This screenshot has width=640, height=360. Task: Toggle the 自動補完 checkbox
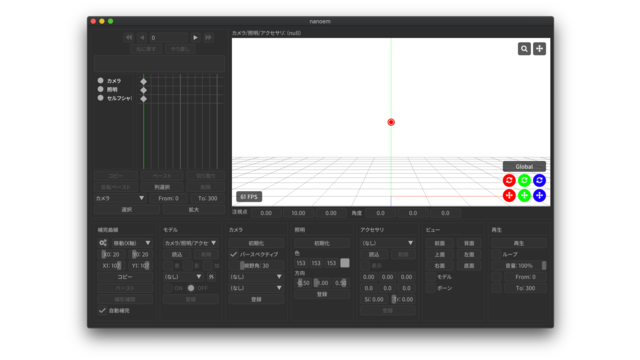tap(102, 311)
